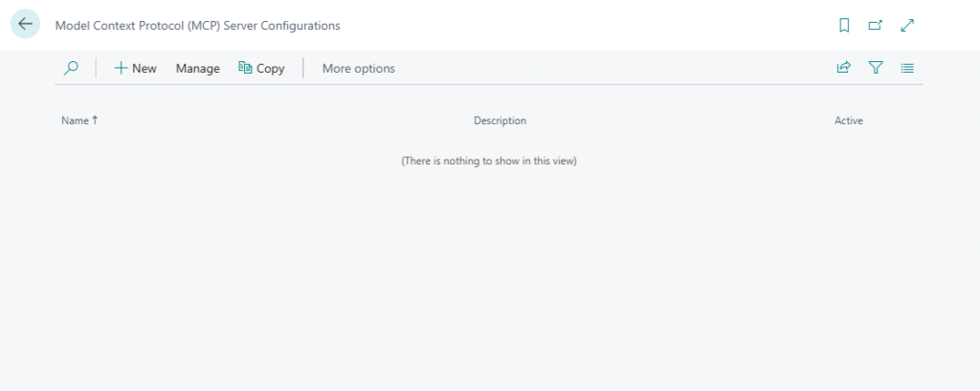Screen dimensions: 980x391
Task: Create a new MCP server configuration
Action: point(144,68)
